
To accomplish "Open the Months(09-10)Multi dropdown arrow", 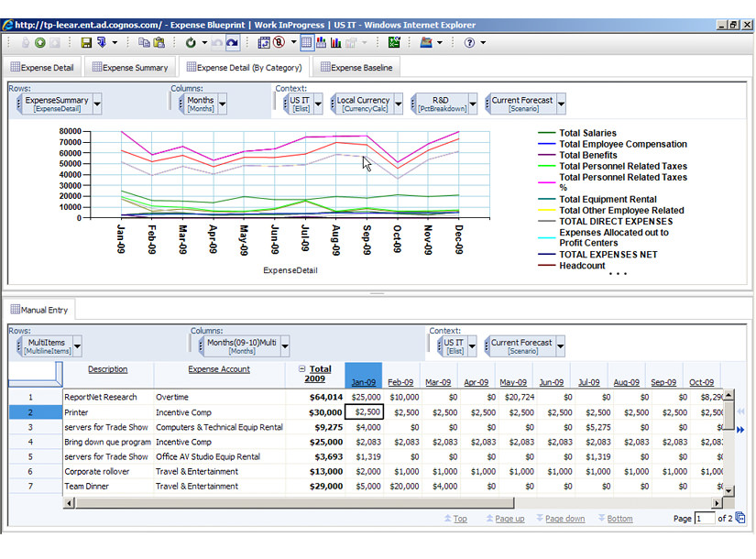I will click(x=285, y=346).
